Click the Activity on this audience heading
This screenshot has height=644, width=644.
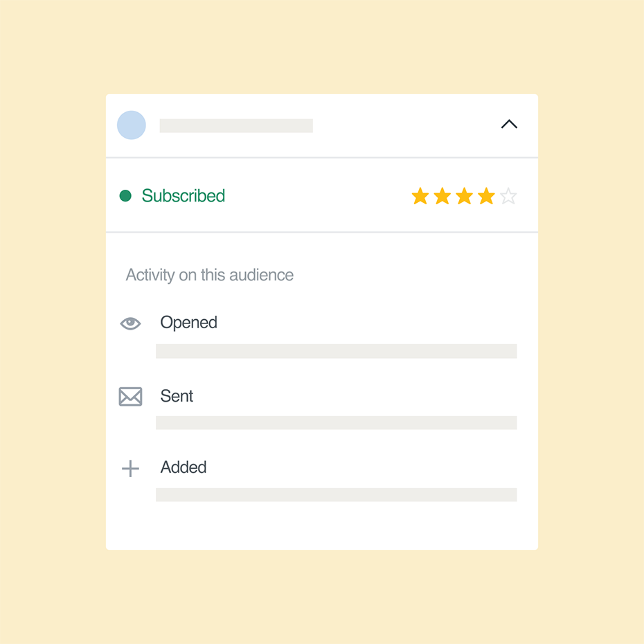pos(209,275)
